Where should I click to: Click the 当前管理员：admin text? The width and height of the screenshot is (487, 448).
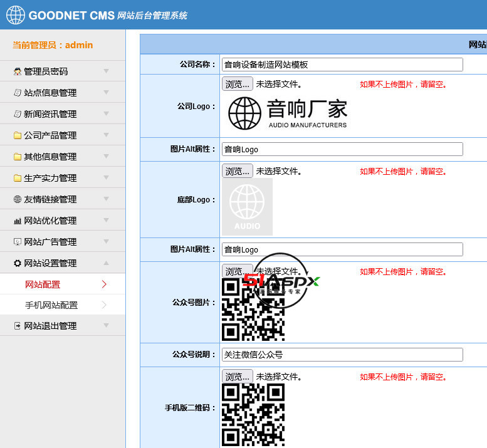[x=53, y=45]
